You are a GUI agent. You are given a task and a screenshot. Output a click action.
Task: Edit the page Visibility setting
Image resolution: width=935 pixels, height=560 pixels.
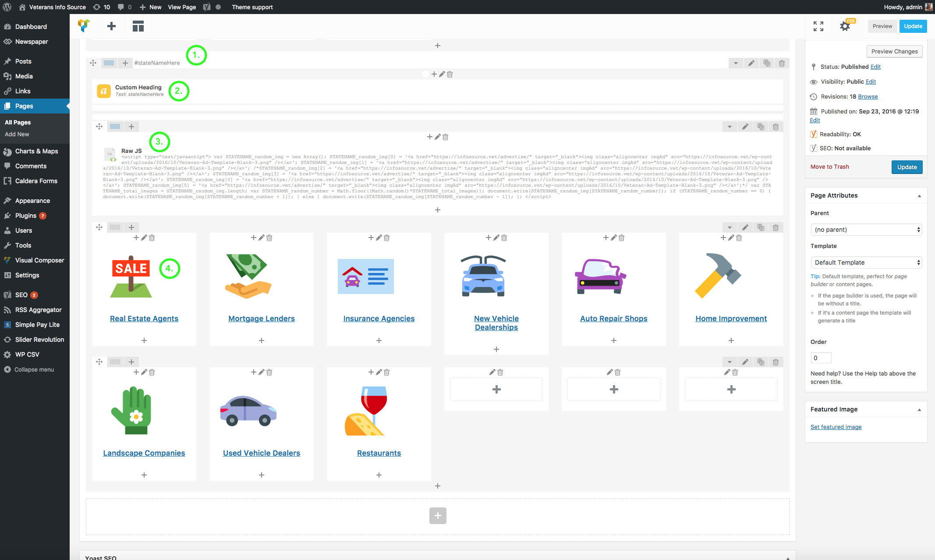pos(871,82)
